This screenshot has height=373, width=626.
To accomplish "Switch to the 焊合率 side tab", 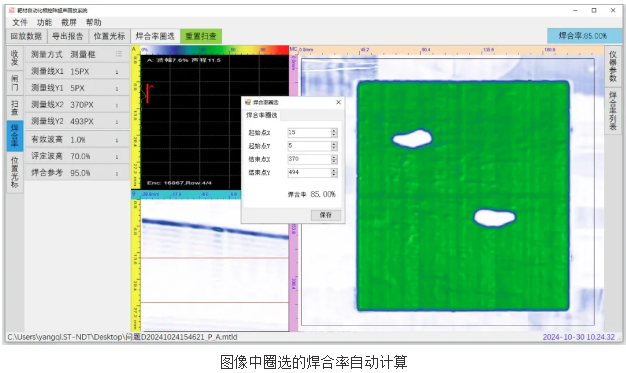I will (x=15, y=136).
